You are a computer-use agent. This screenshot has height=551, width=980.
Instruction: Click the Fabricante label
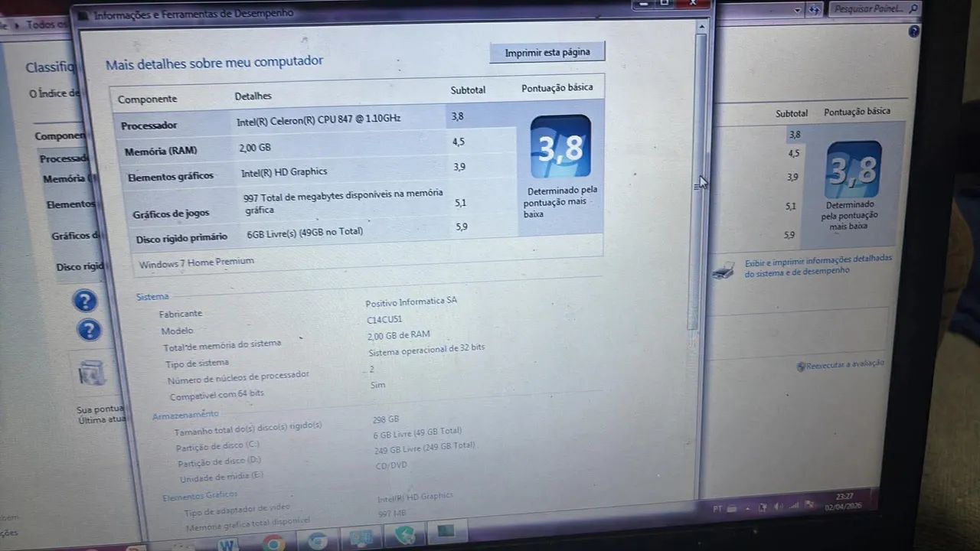[x=181, y=314]
